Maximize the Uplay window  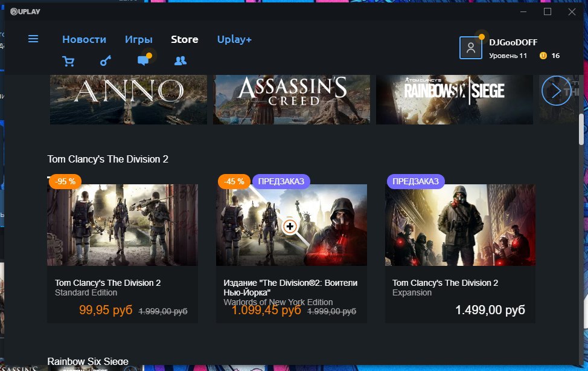pos(548,11)
